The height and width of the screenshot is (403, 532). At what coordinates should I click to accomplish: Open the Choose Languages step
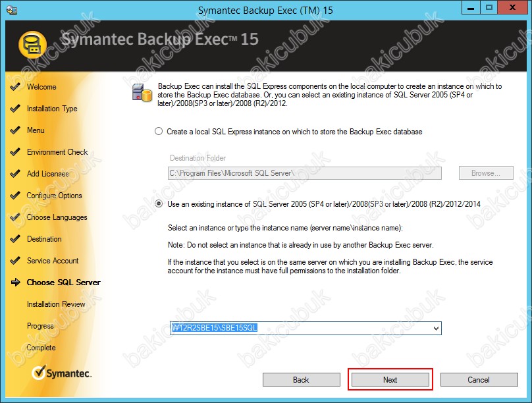57,217
